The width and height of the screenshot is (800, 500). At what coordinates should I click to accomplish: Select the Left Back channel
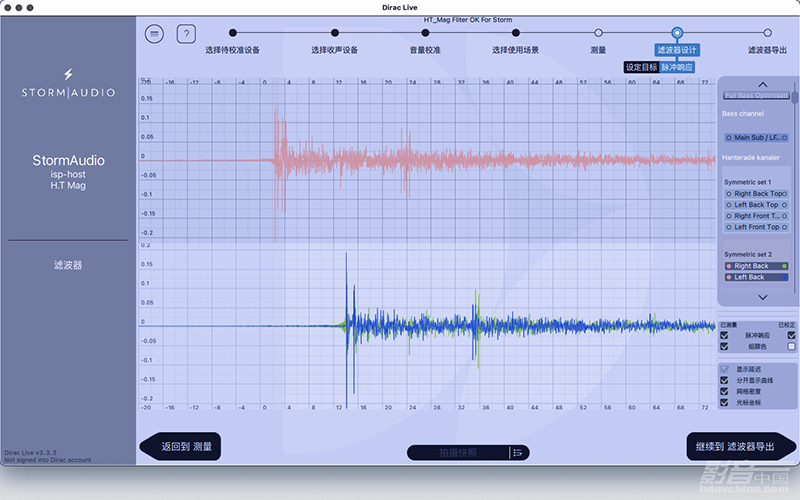pyautogui.click(x=757, y=278)
